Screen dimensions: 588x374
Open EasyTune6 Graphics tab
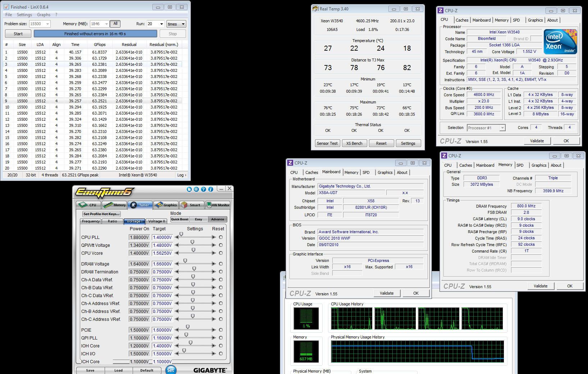tap(166, 205)
